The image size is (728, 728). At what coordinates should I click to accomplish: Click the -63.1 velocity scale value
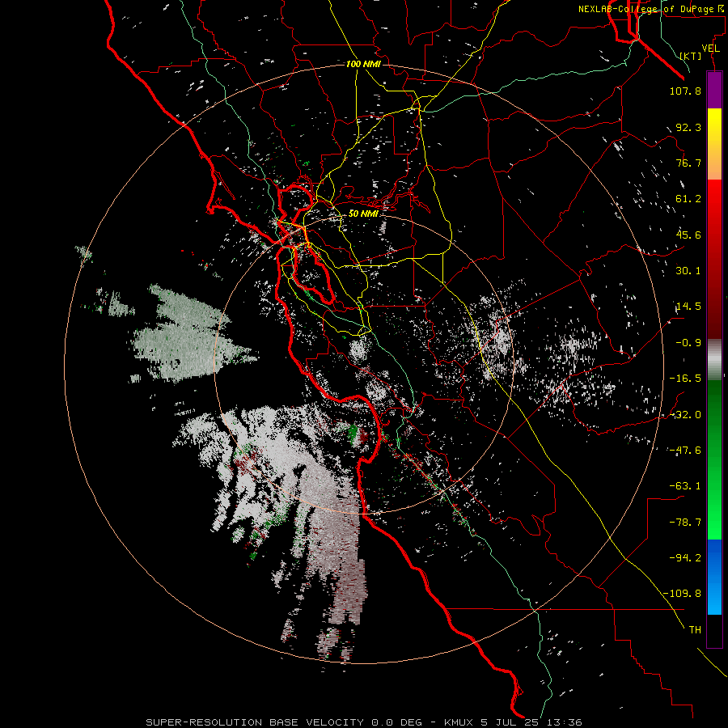click(685, 486)
